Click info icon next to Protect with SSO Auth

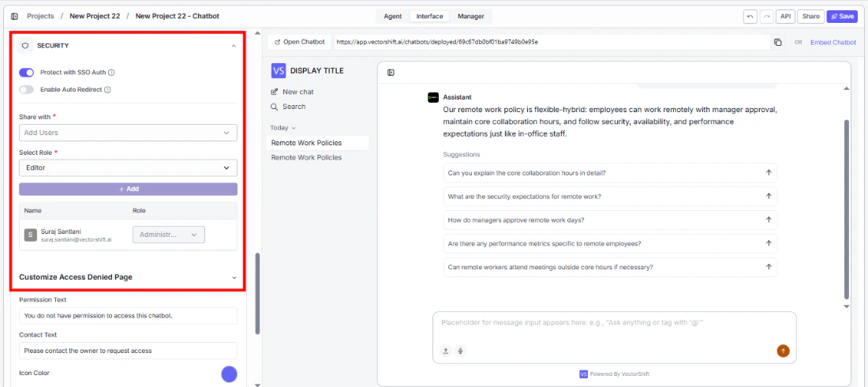[112, 73]
